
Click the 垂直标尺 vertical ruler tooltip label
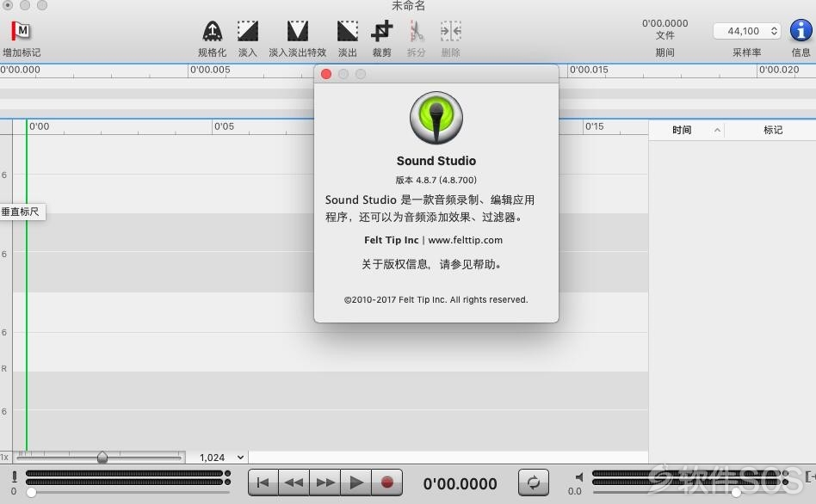21,212
